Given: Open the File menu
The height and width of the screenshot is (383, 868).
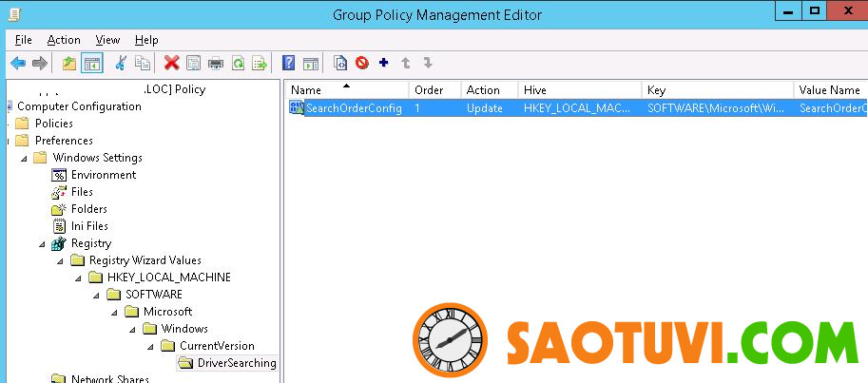Looking at the screenshot, I should click(23, 40).
